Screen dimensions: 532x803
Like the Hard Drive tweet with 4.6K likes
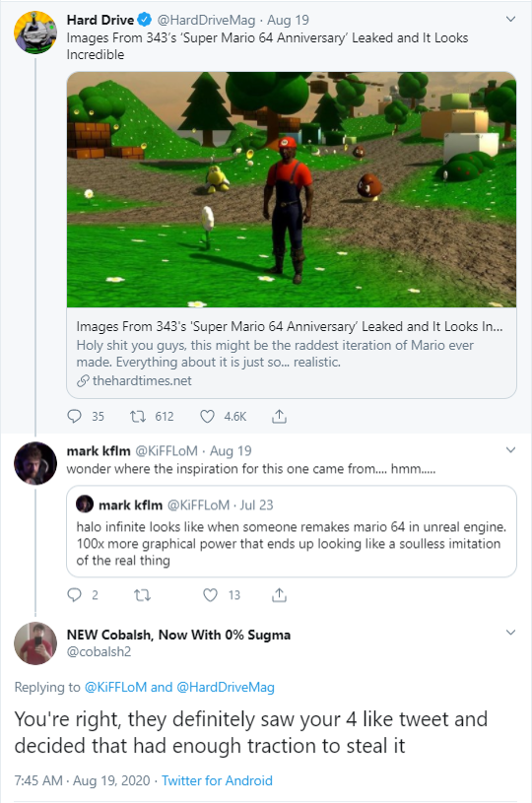coord(207,416)
